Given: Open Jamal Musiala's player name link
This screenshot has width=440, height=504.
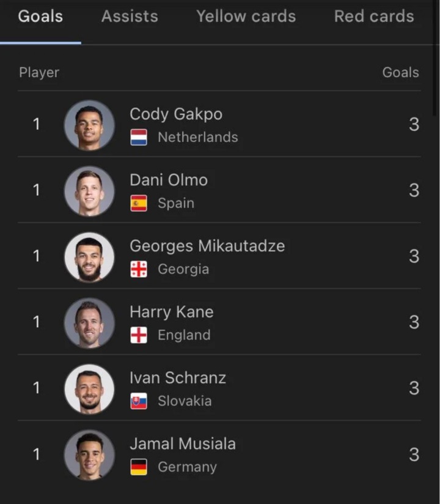Looking at the screenshot, I should tap(182, 444).
